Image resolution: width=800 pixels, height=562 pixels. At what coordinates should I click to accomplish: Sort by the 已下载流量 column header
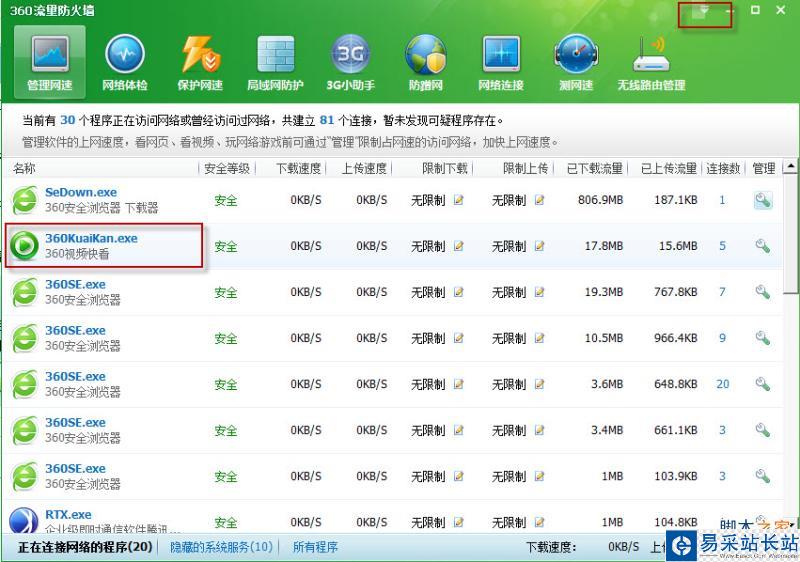click(x=595, y=168)
